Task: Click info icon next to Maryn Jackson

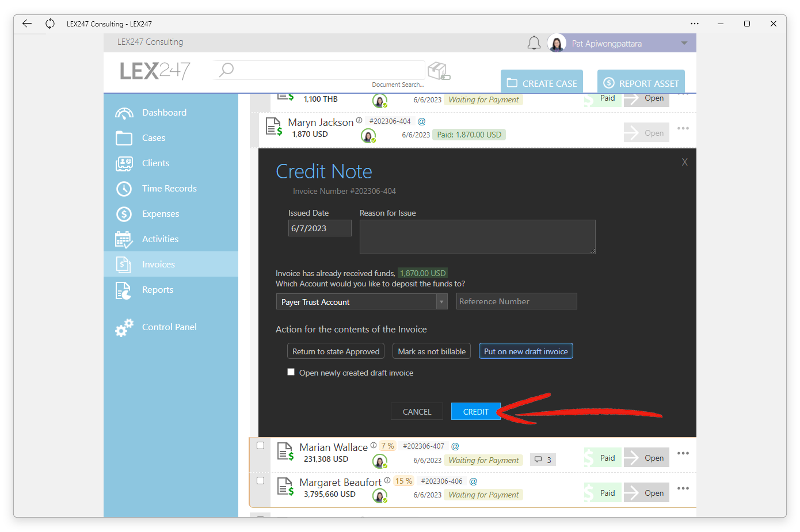Action: coord(359,120)
